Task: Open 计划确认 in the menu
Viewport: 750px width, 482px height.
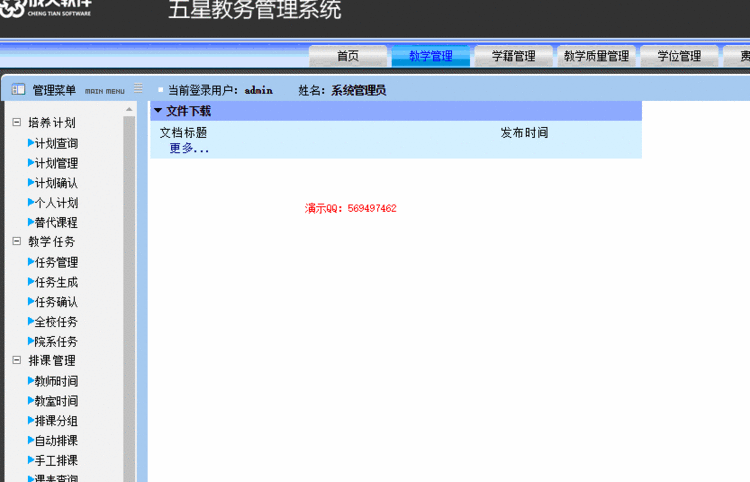Action: click(x=56, y=183)
